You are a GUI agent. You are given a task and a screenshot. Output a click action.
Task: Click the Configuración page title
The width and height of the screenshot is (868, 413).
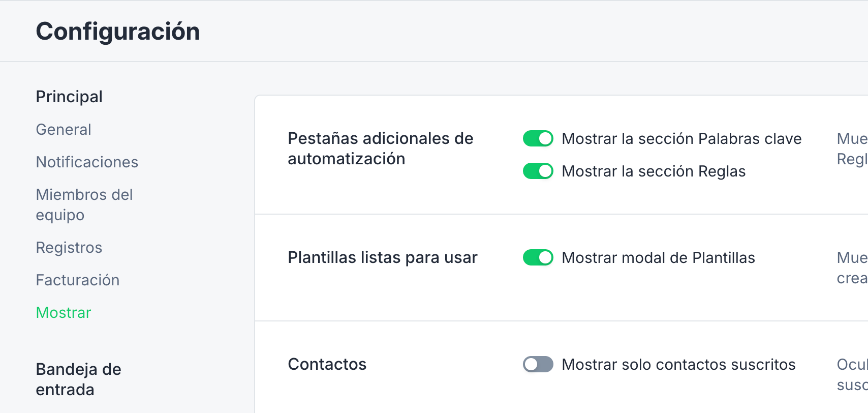(x=118, y=32)
